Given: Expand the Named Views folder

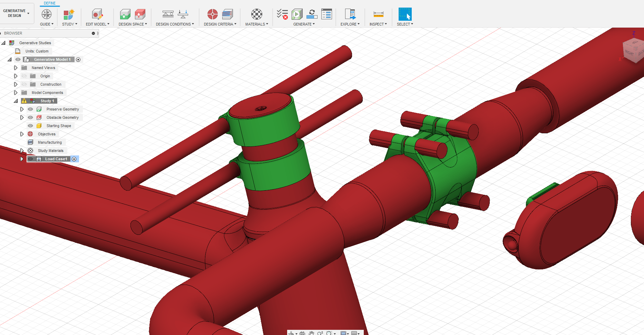Looking at the screenshot, I should pos(16,67).
